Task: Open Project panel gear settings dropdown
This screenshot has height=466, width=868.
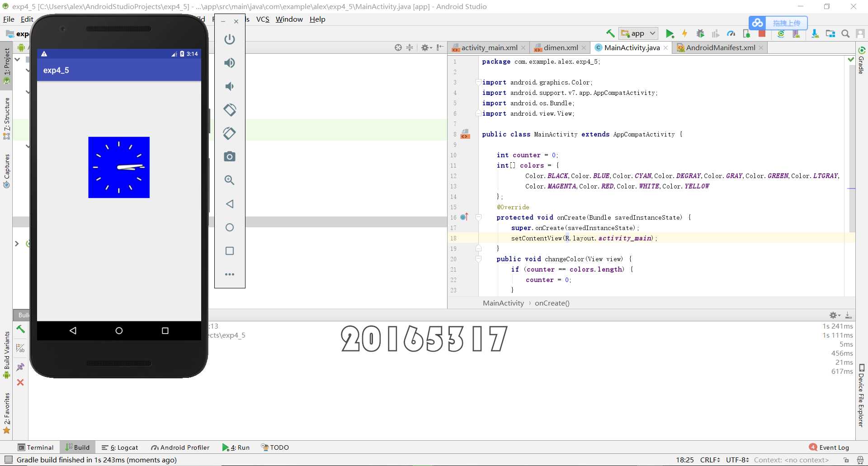Action: pyautogui.click(x=426, y=47)
